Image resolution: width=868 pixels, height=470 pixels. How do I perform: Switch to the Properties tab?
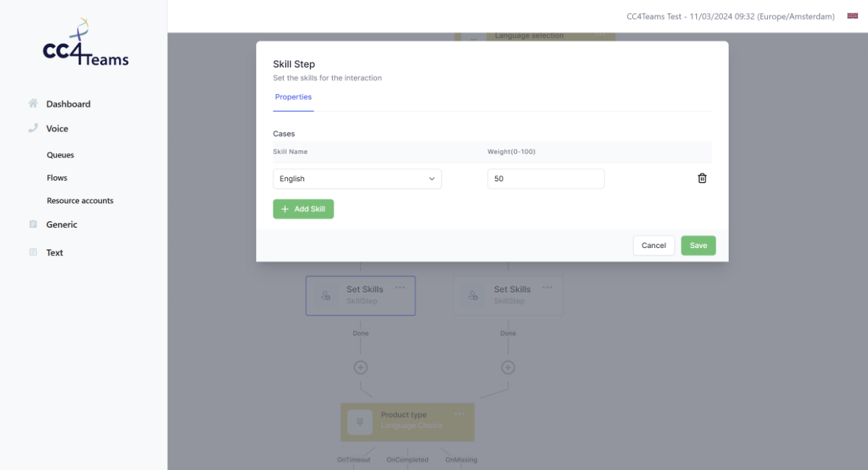pos(294,97)
